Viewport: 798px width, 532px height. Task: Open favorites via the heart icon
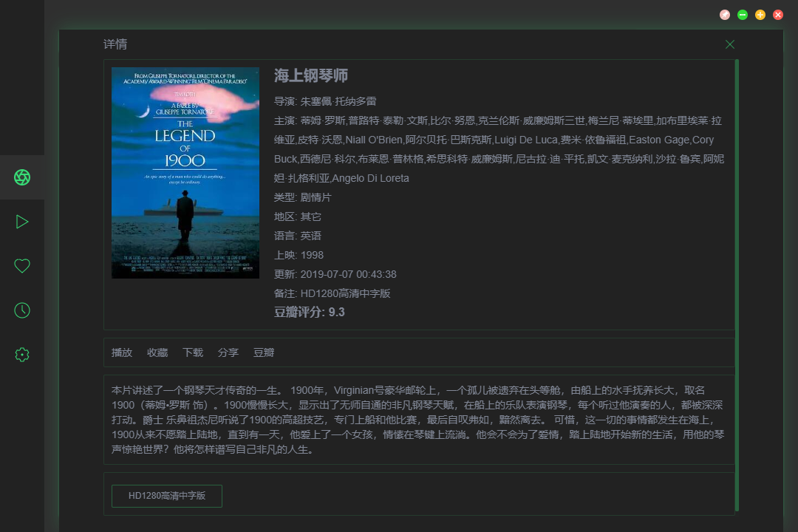pyautogui.click(x=22, y=266)
